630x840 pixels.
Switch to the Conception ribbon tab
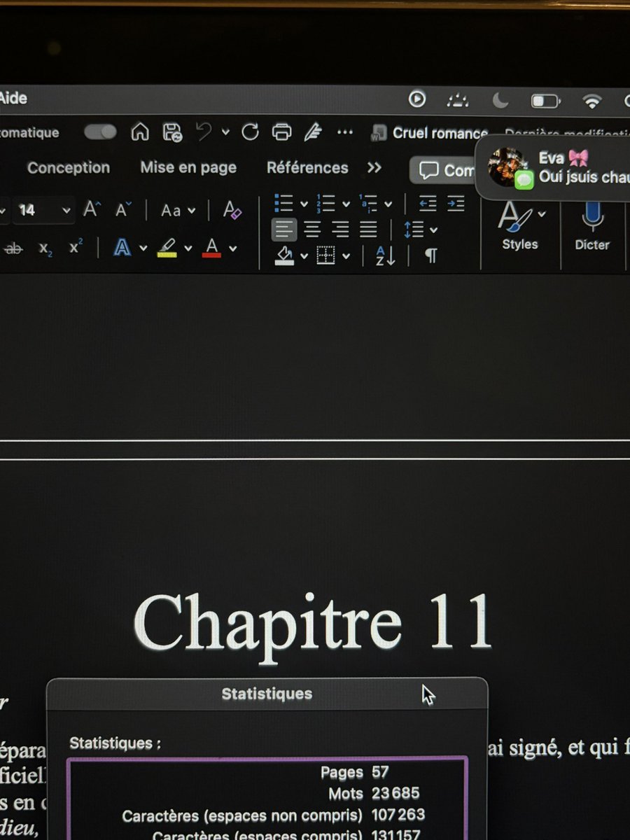(69, 168)
